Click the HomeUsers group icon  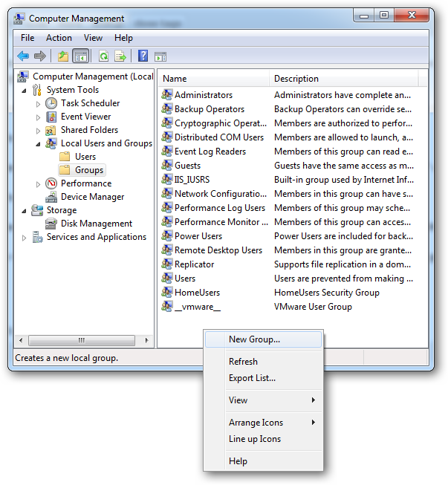[x=166, y=292]
